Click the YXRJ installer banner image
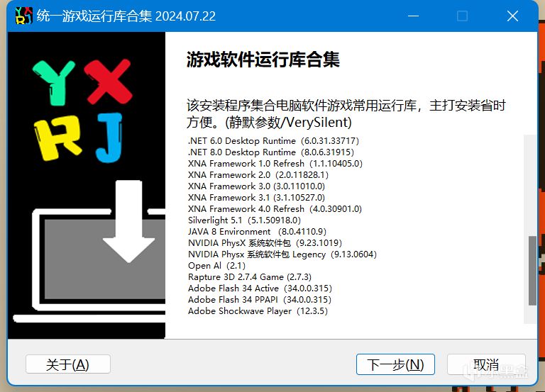 (x=87, y=186)
